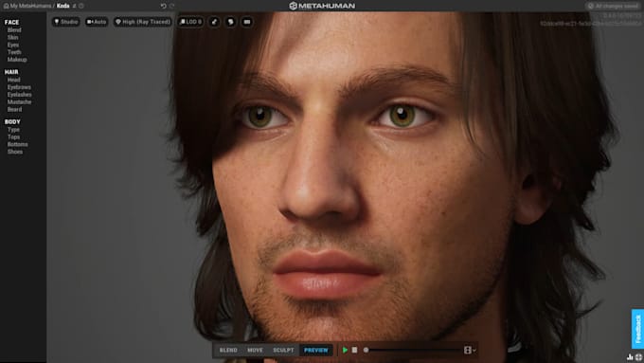Open Eyebrows hair settings
Viewport: 644px width, 363px height.
click(19, 87)
